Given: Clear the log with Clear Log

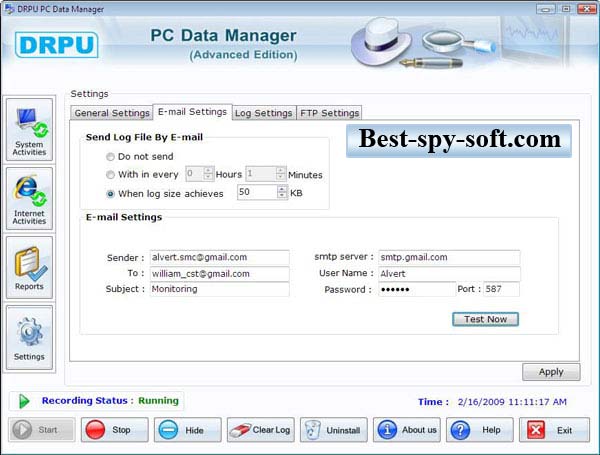Looking at the screenshot, I should [261, 430].
